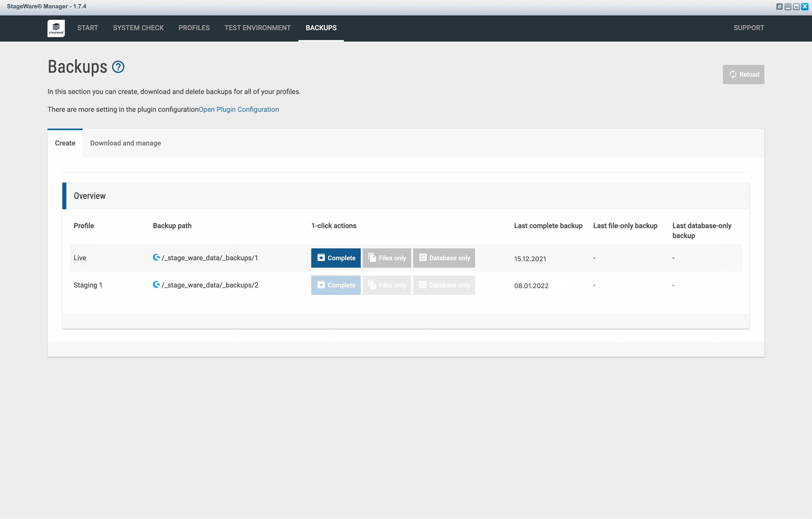Screen dimensions: 812x519
Task: Click the Staging 1 backup path spinner icon
Action: 155,285
